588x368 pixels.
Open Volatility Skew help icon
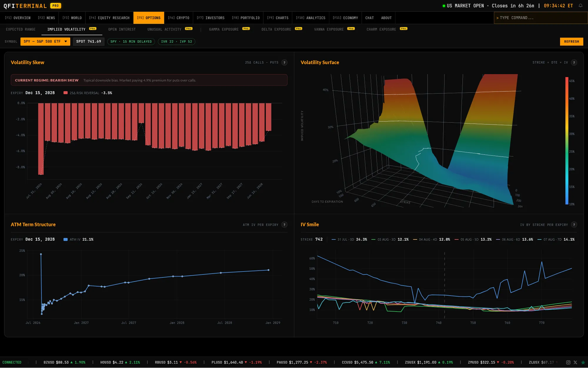coord(284,62)
